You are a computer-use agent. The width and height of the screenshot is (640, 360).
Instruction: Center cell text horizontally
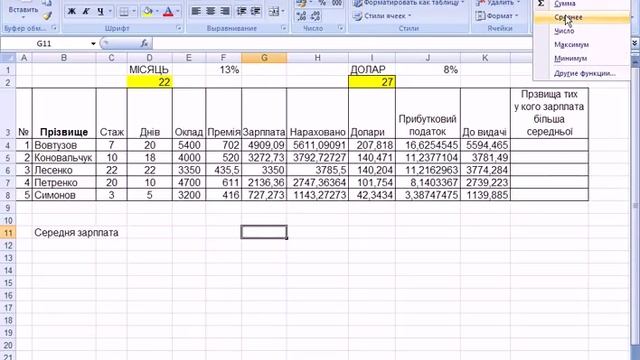click(x=211, y=11)
